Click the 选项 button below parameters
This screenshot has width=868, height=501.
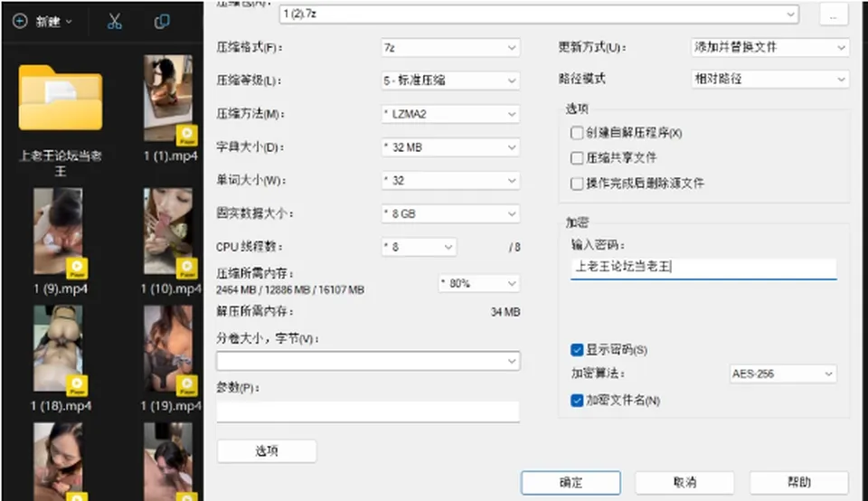267,451
